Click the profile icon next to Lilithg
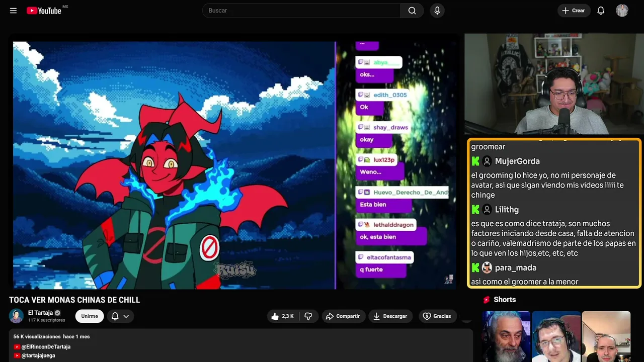 point(487,210)
